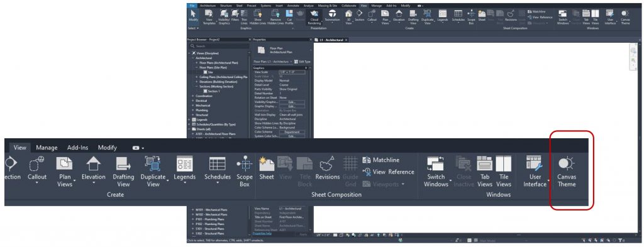
Task: Click View Reference in the enlarged ribbon
Action: tap(388, 172)
